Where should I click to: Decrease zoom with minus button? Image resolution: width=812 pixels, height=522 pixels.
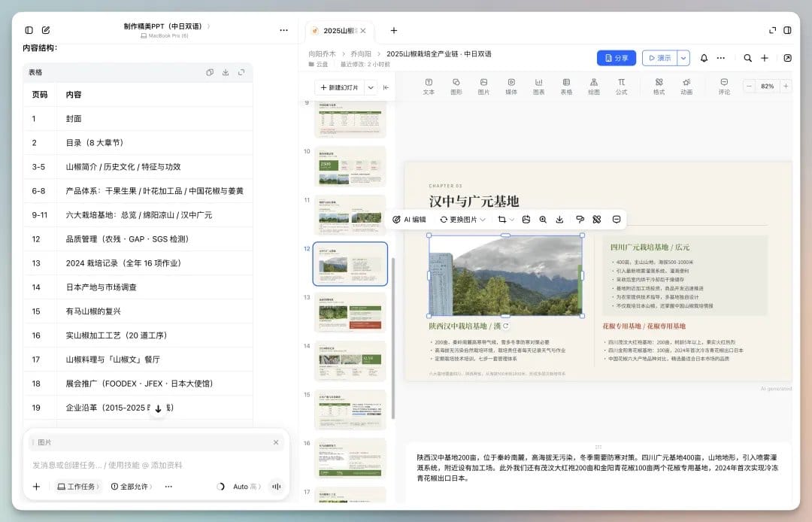point(750,86)
